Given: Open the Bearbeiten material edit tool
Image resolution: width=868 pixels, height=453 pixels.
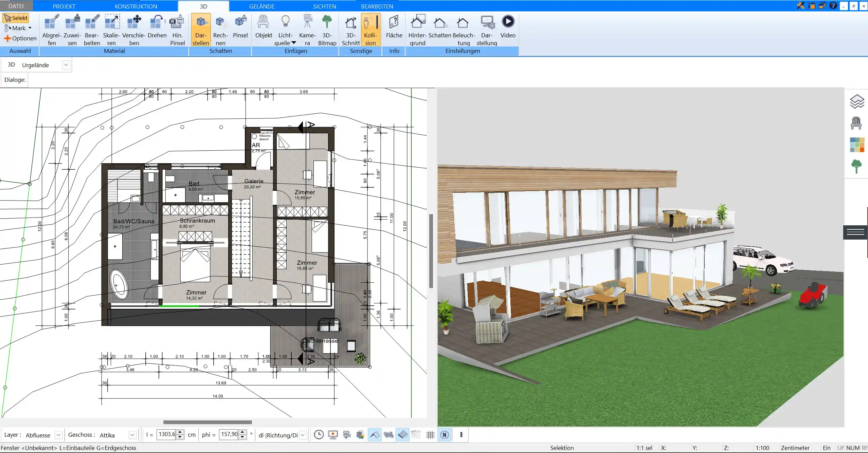Looking at the screenshot, I should (x=92, y=30).
